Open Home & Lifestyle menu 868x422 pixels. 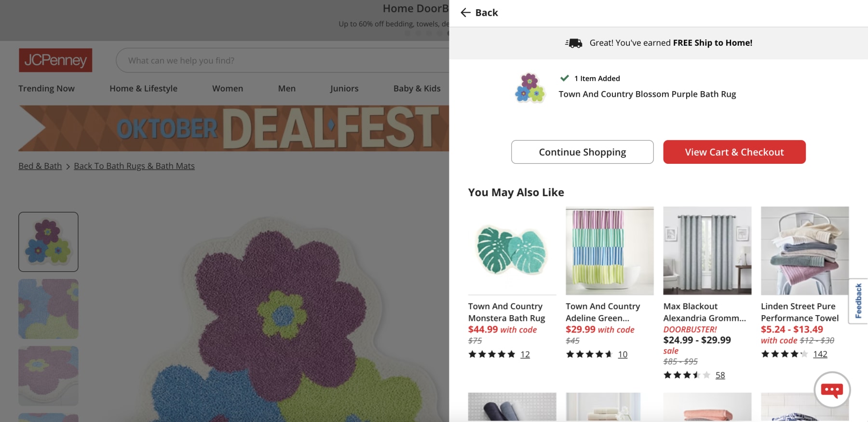click(143, 89)
